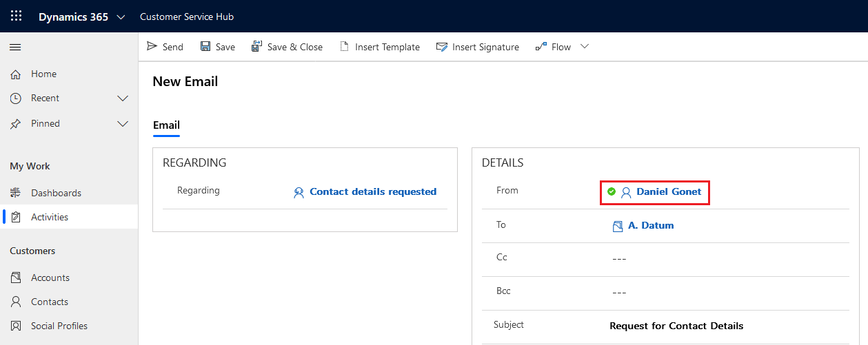Click the case icon beside Contact details requested
868x345 pixels.
pyautogui.click(x=299, y=193)
